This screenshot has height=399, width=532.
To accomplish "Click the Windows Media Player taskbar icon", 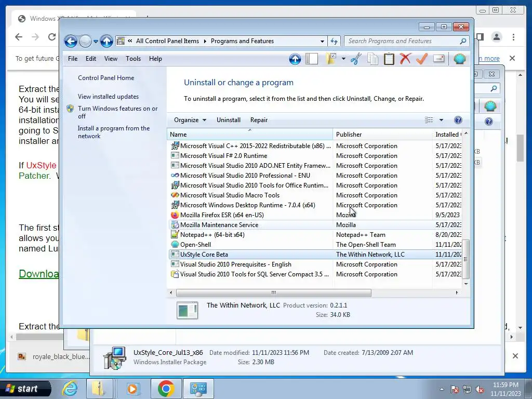I will [132, 389].
